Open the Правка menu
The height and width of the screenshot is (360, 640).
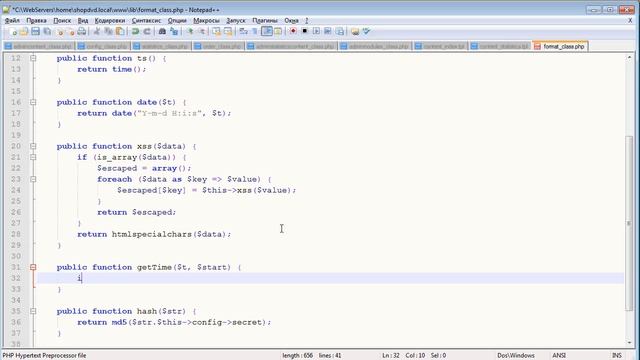point(36,20)
